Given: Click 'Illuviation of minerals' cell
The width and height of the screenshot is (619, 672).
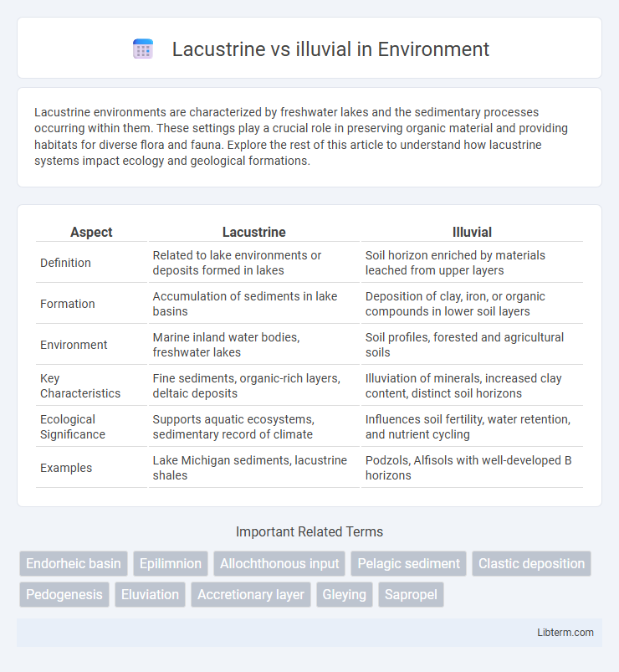Looking at the screenshot, I should click(x=472, y=386).
